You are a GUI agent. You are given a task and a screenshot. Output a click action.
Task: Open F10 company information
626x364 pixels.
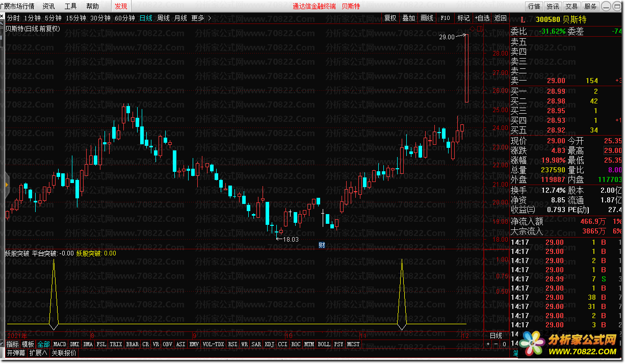tap(445, 18)
